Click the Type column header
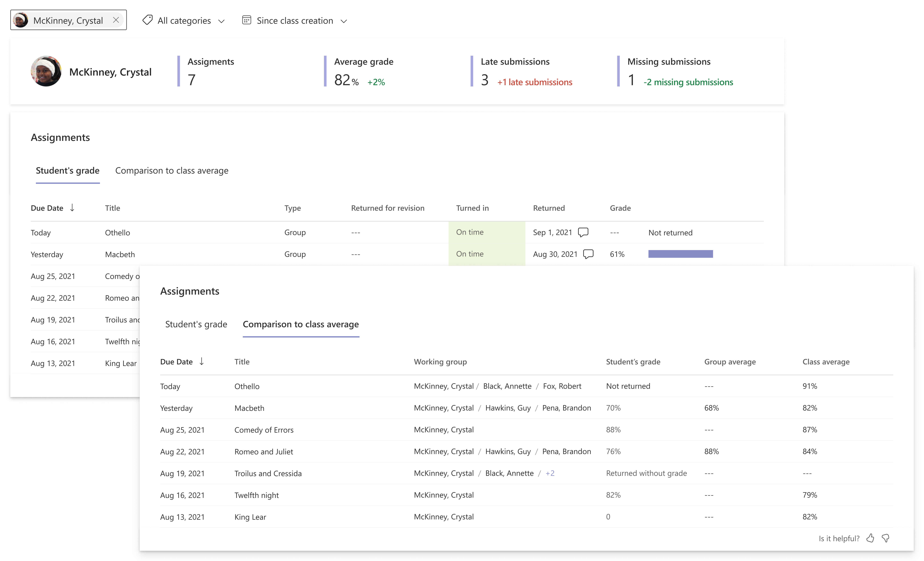This screenshot has height=561, width=924. (293, 208)
